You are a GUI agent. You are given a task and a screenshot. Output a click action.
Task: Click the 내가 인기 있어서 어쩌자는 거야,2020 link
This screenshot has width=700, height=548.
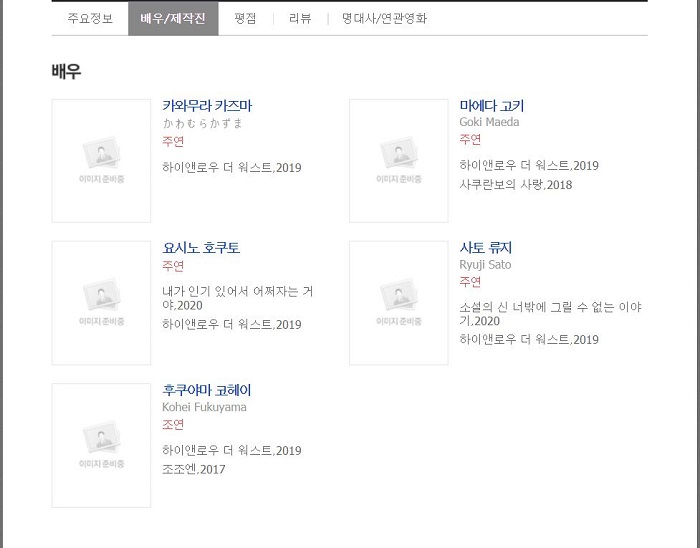click(x=238, y=298)
